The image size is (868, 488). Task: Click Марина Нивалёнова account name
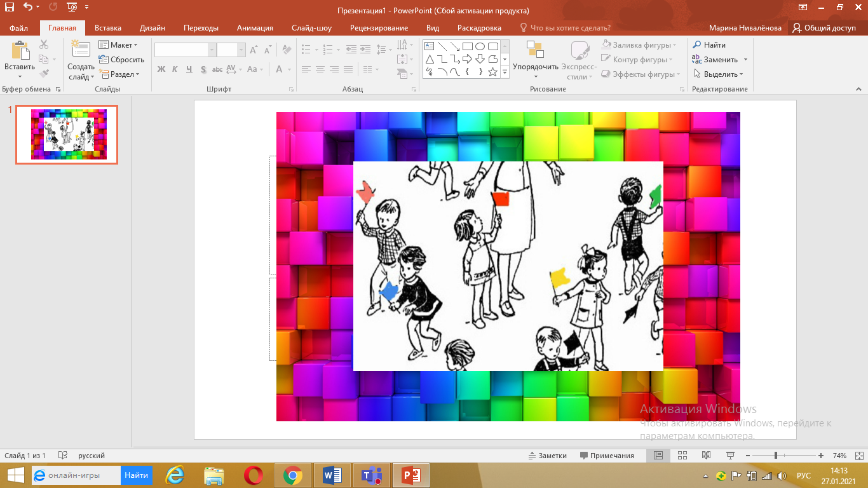745,28
